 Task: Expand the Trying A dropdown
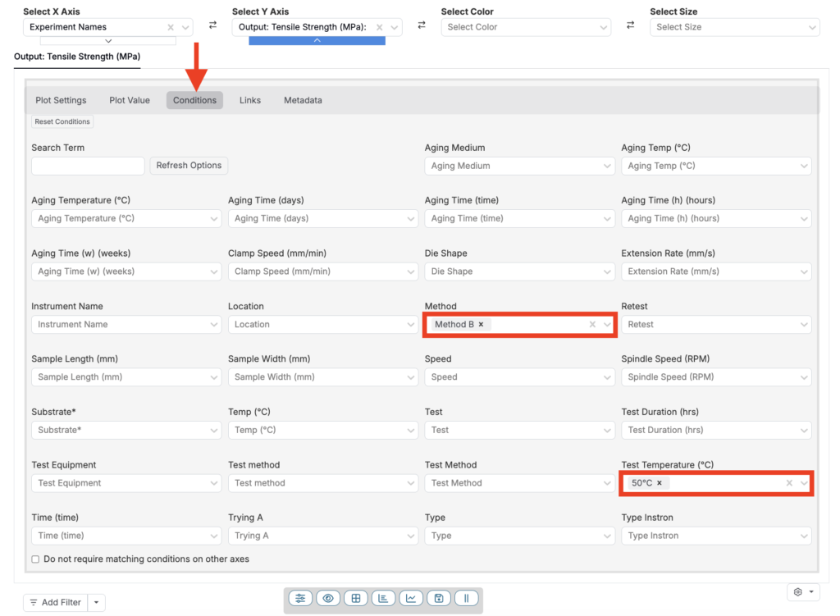click(323, 536)
